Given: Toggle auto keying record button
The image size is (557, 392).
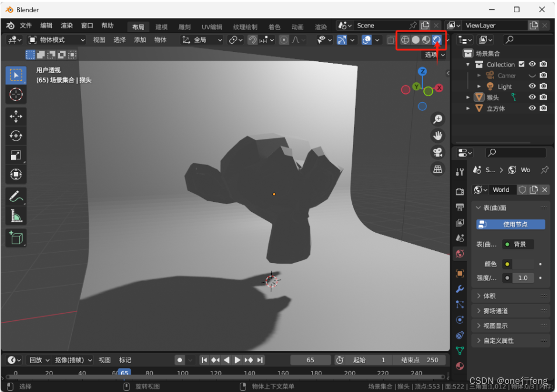Looking at the screenshot, I should point(180,360).
